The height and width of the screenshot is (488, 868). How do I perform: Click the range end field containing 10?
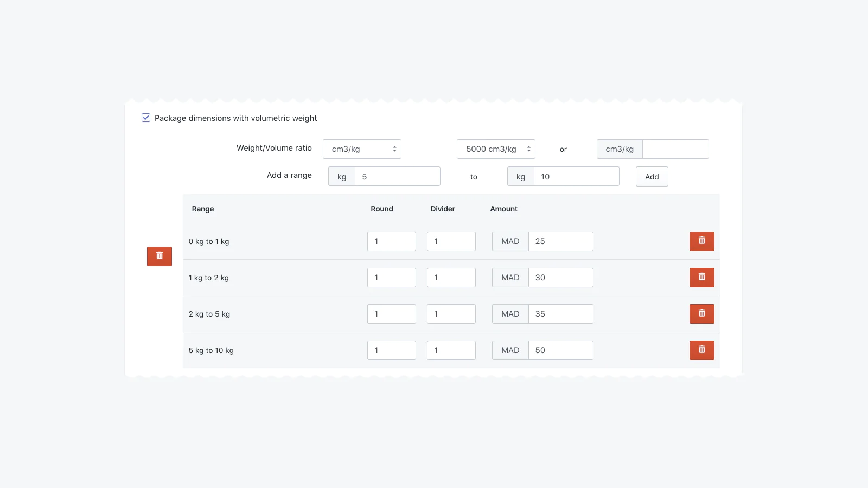577,177
